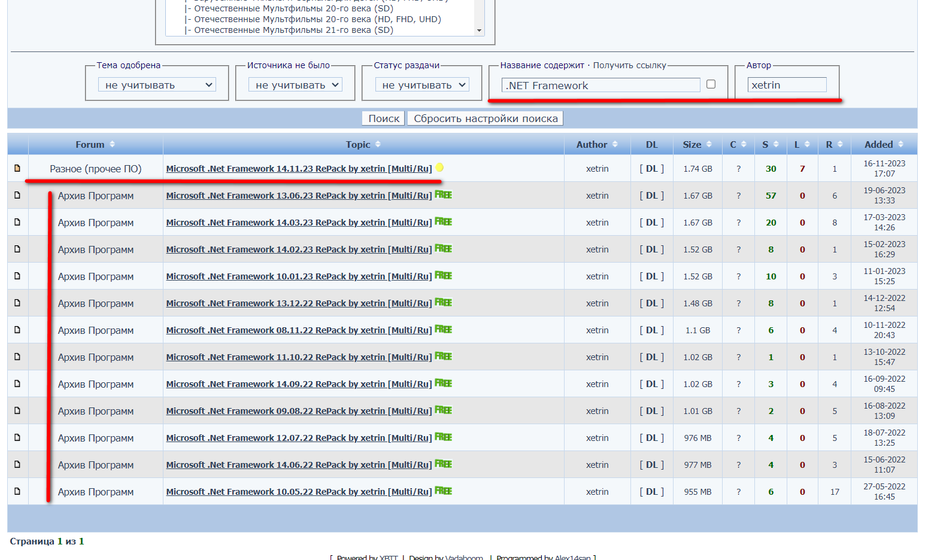This screenshot has width=925, height=560.
Task: Open topic 'Microsoft .Net Framework 14.02.23 RePack'
Action: tap(299, 249)
